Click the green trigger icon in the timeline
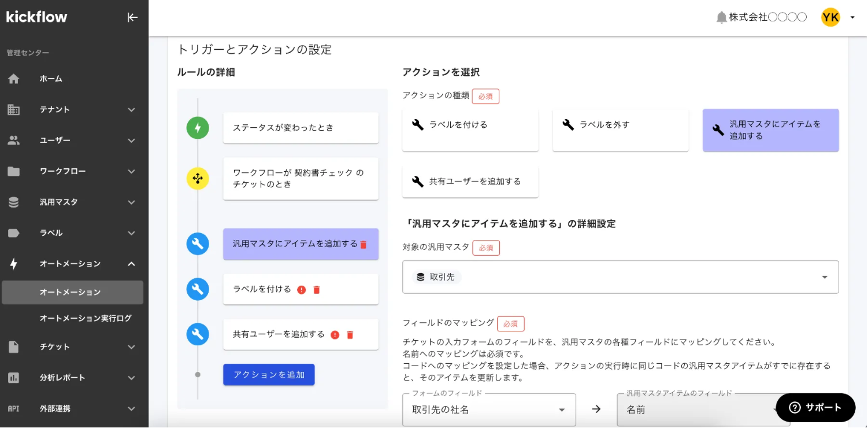Viewport: 868px width, 428px height. (x=198, y=128)
